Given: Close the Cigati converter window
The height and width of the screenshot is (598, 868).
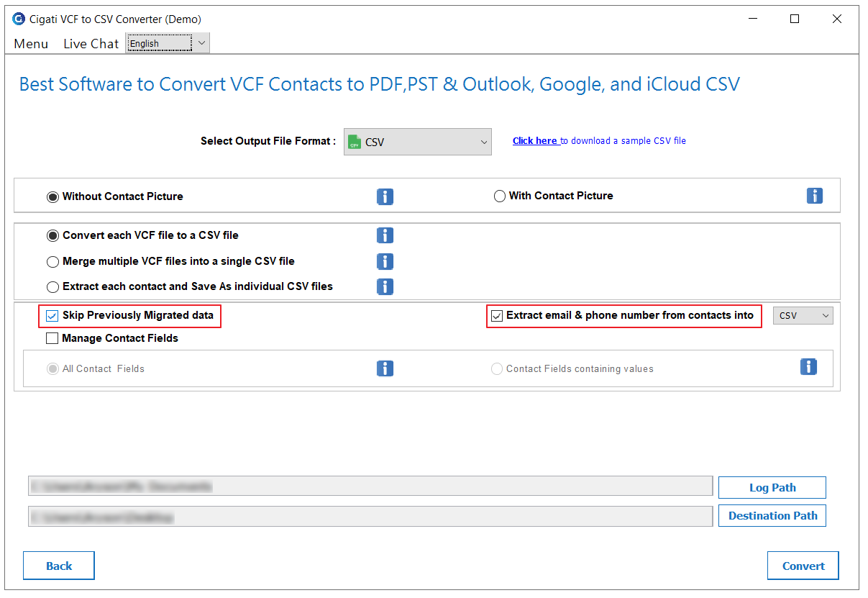Looking at the screenshot, I should coord(837,19).
